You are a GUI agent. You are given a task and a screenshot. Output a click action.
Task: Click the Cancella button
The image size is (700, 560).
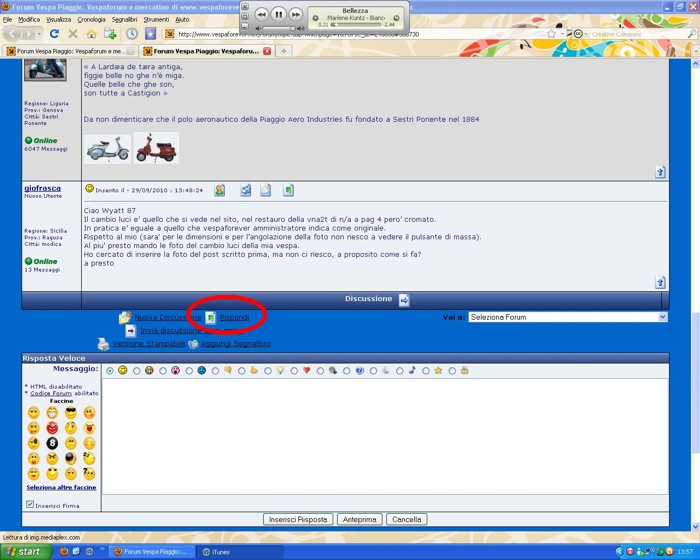(x=407, y=519)
